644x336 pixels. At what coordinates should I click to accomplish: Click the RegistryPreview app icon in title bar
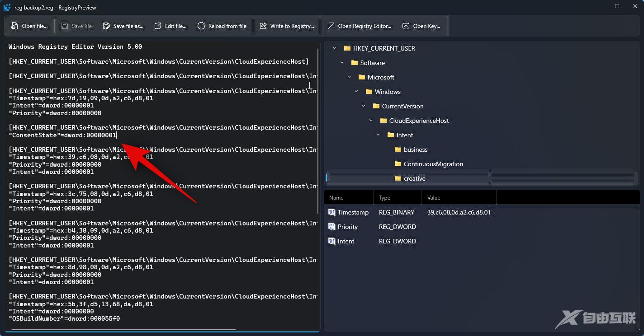tap(7, 7)
